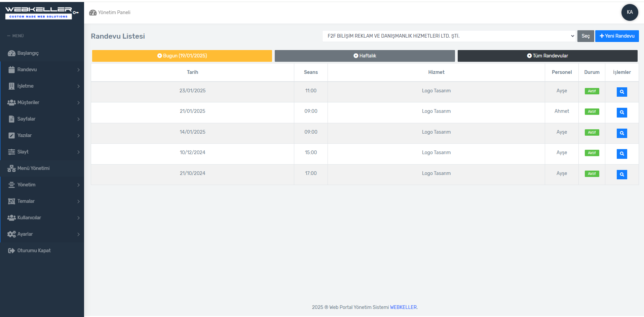
Task: Open the search icon for 10/12/2024 row
Action: click(x=622, y=154)
